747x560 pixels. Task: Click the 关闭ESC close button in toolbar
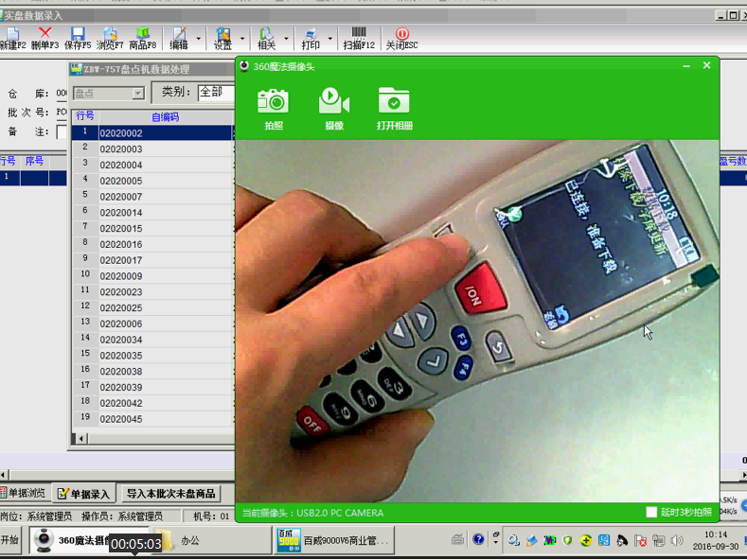pyautogui.click(x=401, y=38)
